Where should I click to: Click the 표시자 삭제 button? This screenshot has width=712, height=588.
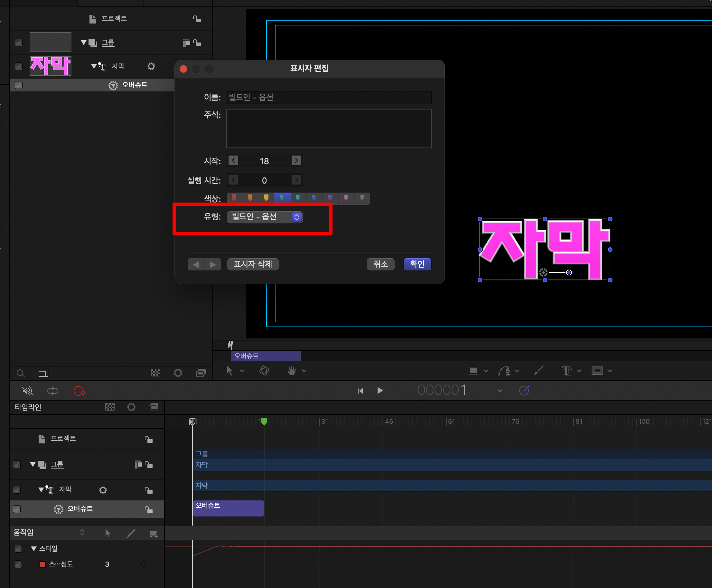(x=253, y=264)
